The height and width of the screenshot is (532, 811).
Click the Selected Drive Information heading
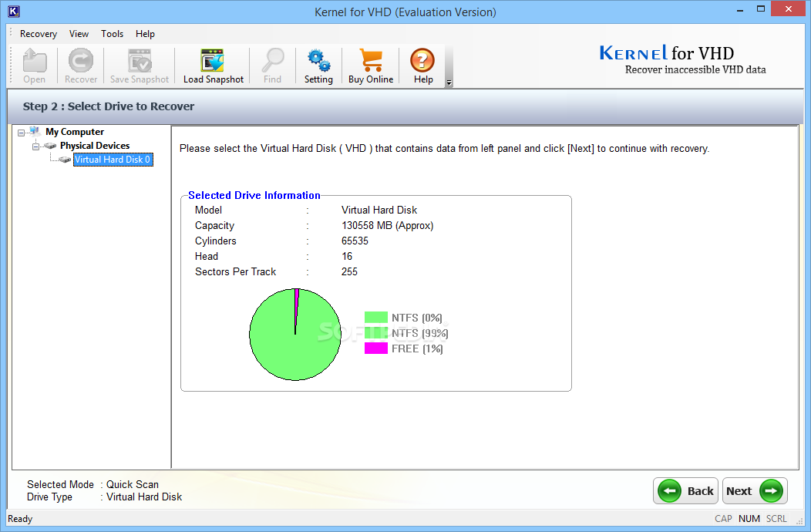[x=254, y=195]
